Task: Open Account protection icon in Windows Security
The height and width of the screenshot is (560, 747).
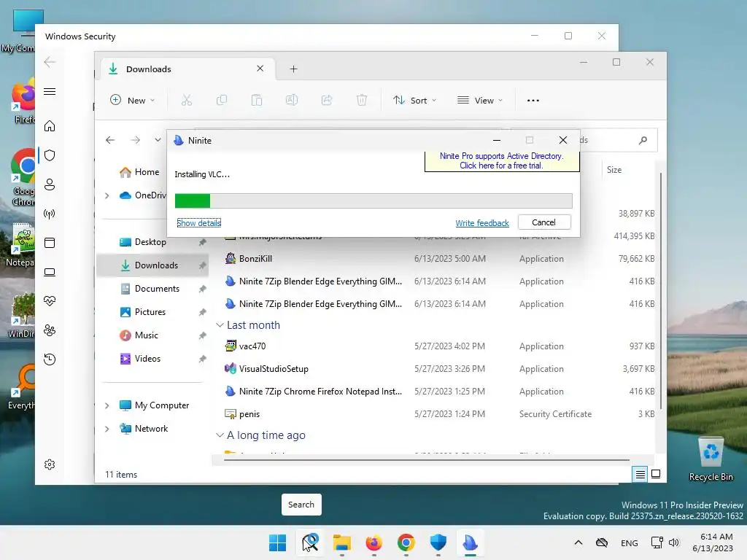Action: click(x=50, y=184)
